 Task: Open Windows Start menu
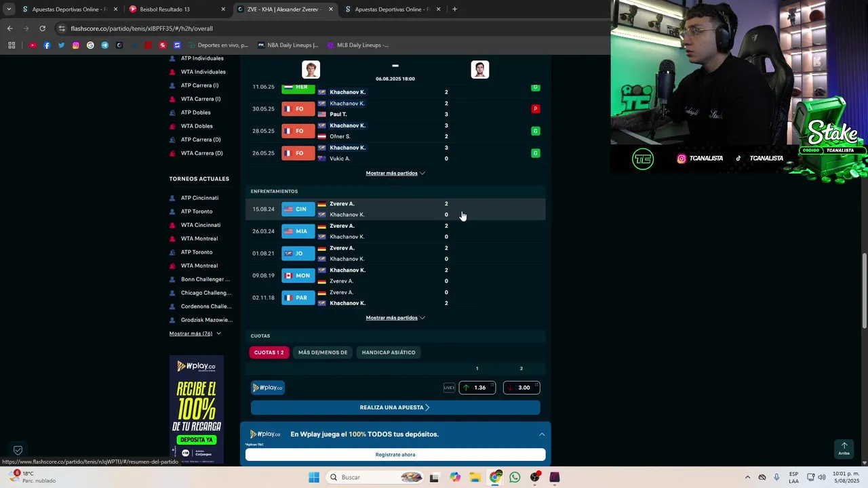pyautogui.click(x=314, y=477)
